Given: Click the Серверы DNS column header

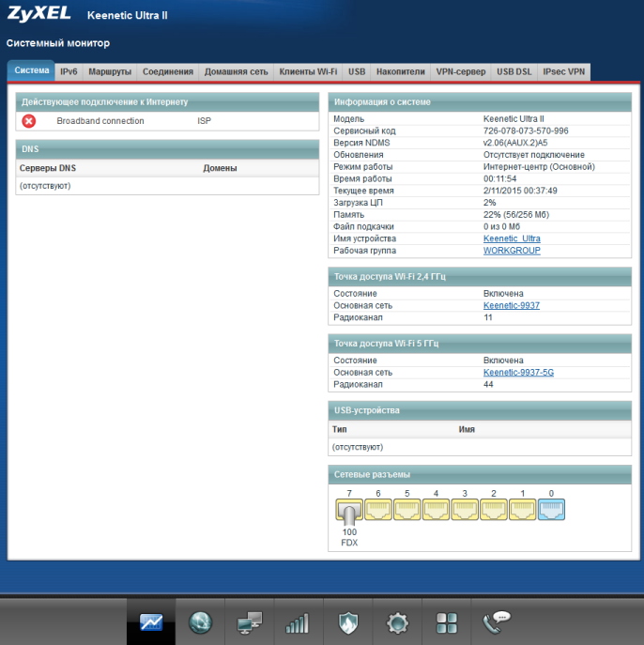Looking at the screenshot, I should [48, 168].
